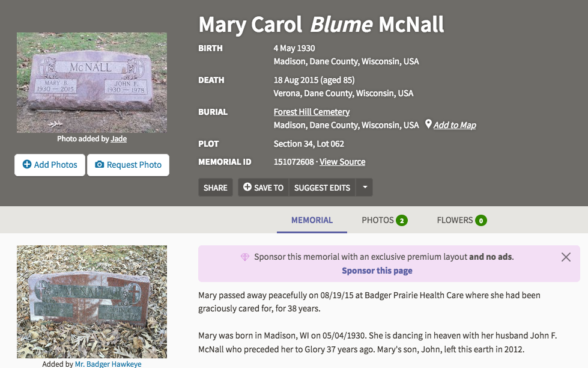The width and height of the screenshot is (588, 368).
Task: Click the map pin icon beside Add to Map
Action: pos(428,124)
